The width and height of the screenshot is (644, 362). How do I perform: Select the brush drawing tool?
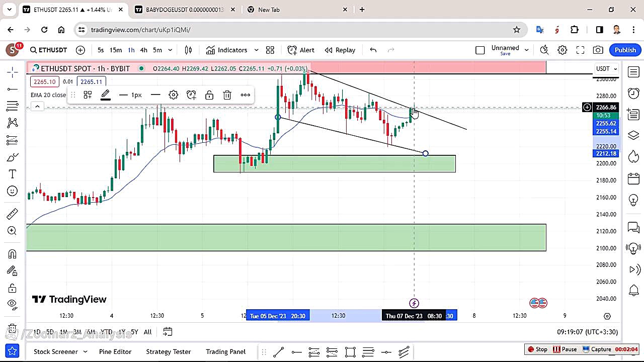(x=13, y=157)
